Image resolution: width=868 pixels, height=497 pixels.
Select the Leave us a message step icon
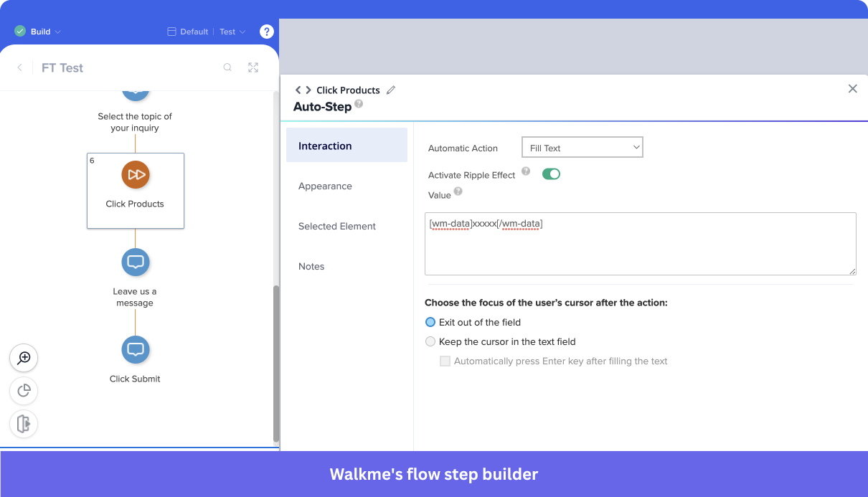[x=135, y=262]
